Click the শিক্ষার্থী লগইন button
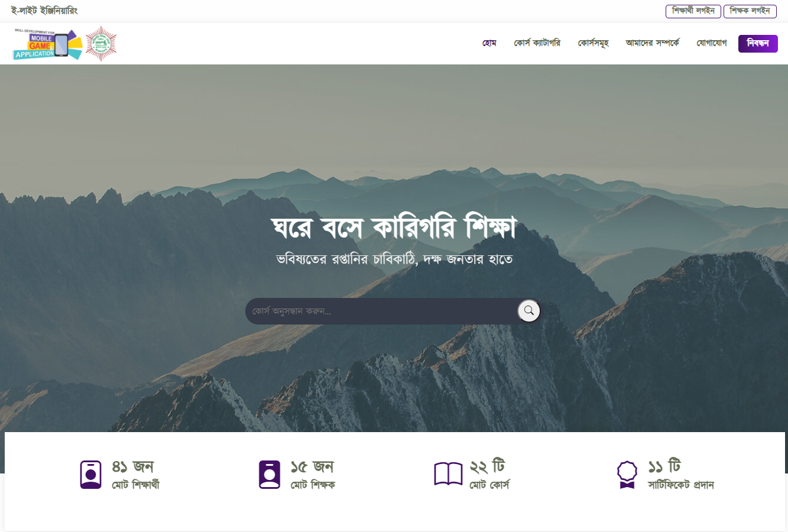The height and width of the screenshot is (532, 788). click(693, 11)
